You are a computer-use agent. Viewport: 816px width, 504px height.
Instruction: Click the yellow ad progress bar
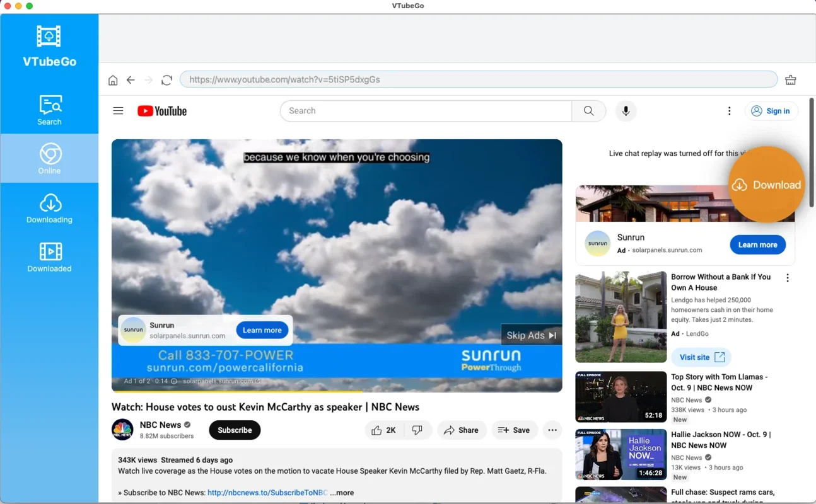[237, 391]
